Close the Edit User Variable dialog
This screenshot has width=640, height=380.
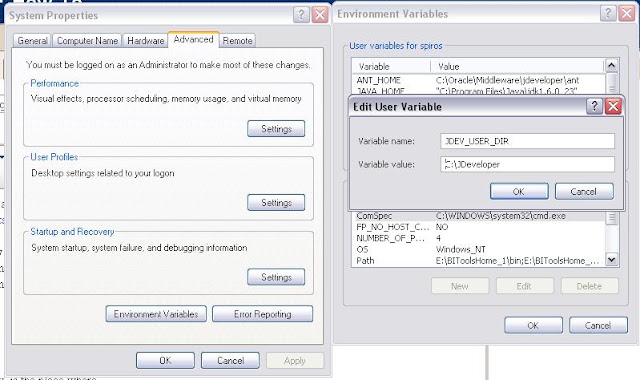[613, 107]
